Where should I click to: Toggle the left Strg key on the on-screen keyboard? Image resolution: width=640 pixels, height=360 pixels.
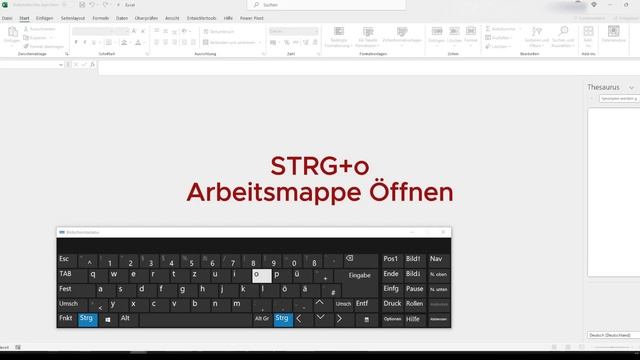click(x=87, y=320)
